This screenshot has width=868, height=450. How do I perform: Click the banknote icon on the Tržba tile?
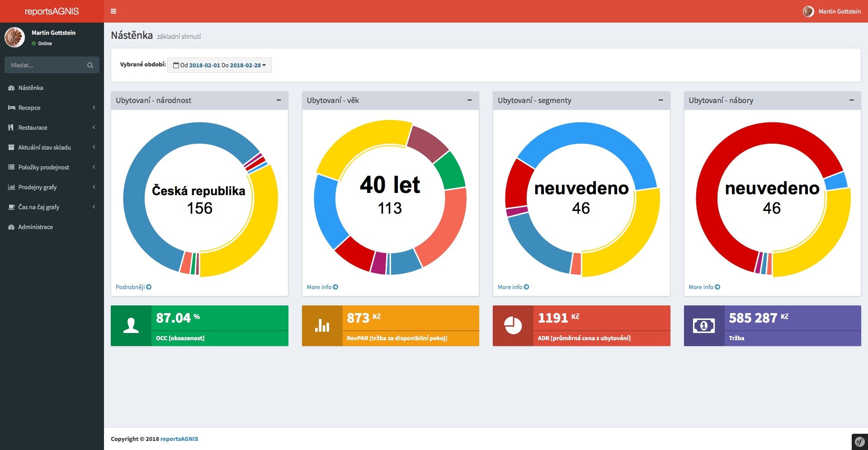tap(704, 326)
